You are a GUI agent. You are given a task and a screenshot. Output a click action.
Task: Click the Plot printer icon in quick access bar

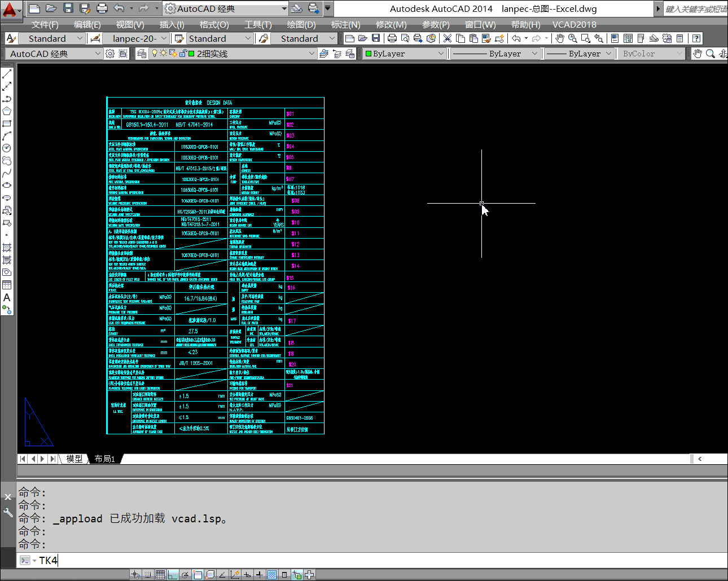tap(102, 8)
